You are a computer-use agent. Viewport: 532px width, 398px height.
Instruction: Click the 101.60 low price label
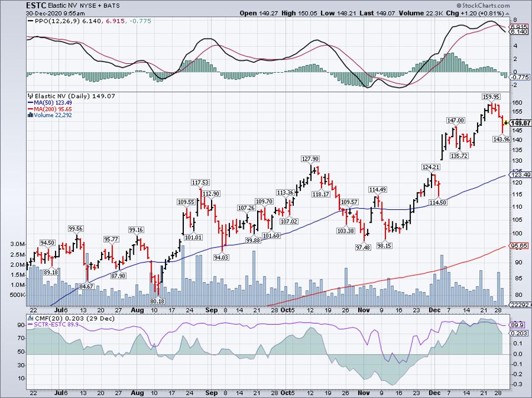(271, 235)
